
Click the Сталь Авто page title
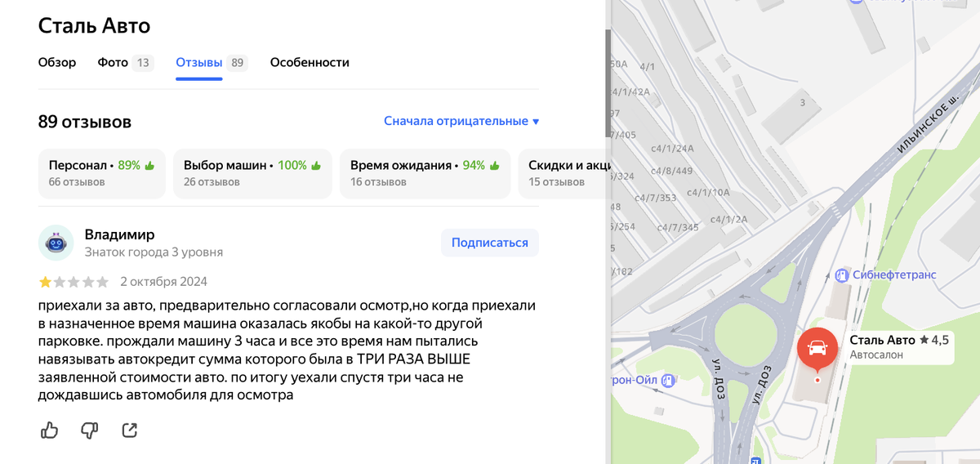(x=94, y=25)
